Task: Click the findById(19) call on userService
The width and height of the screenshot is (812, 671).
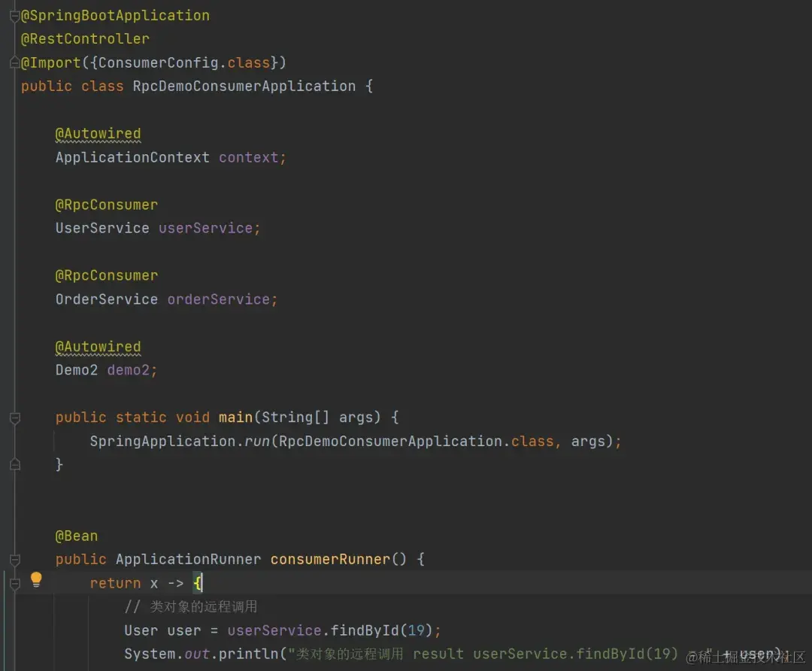Action: (381, 630)
